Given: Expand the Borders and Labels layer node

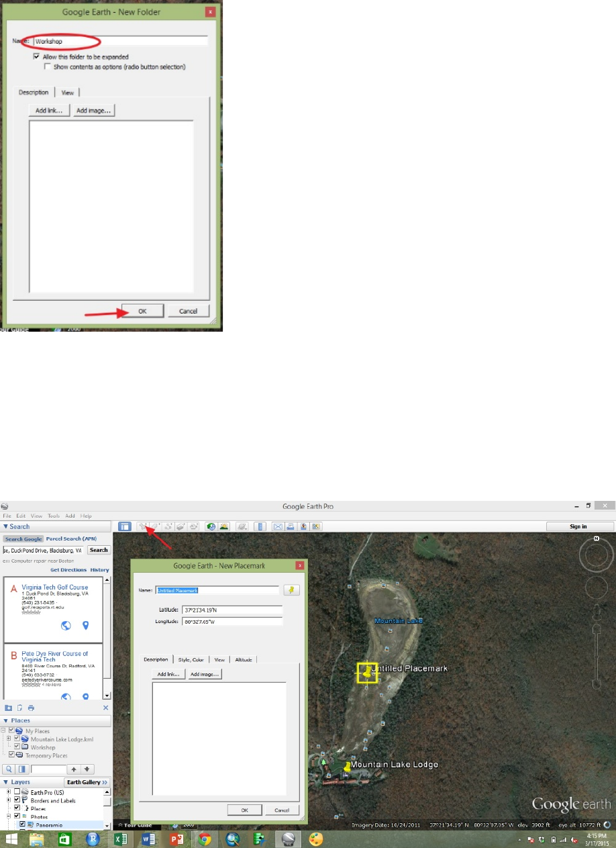Looking at the screenshot, I should (9, 800).
